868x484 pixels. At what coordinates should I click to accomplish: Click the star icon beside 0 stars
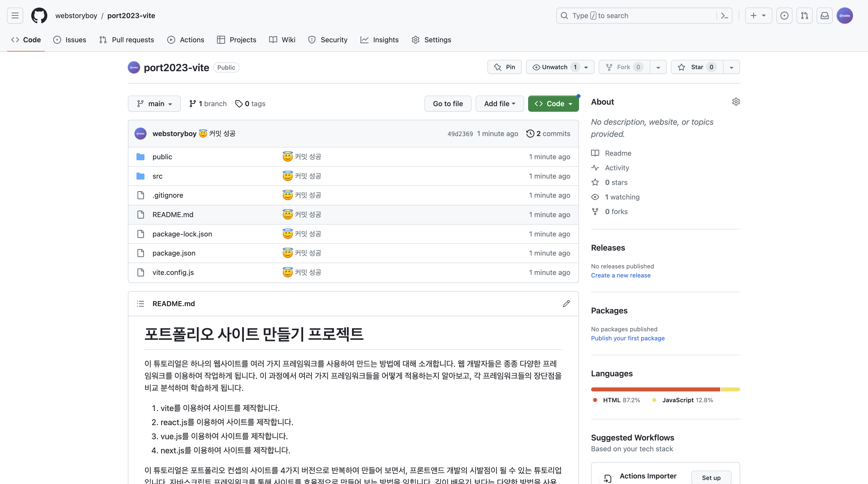pos(595,183)
